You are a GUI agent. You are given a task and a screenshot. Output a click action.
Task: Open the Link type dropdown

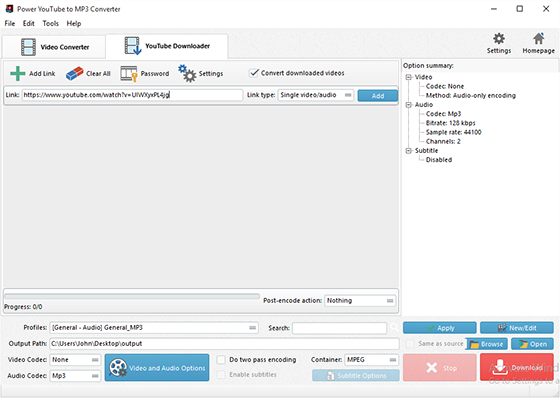coord(316,95)
